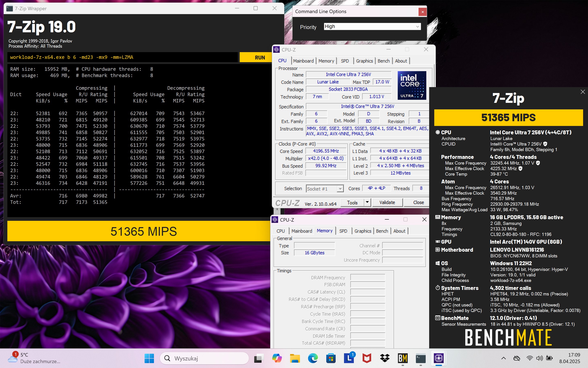The image size is (588, 368).
Task: Open File Explorer from taskbar
Action: pos(295,358)
